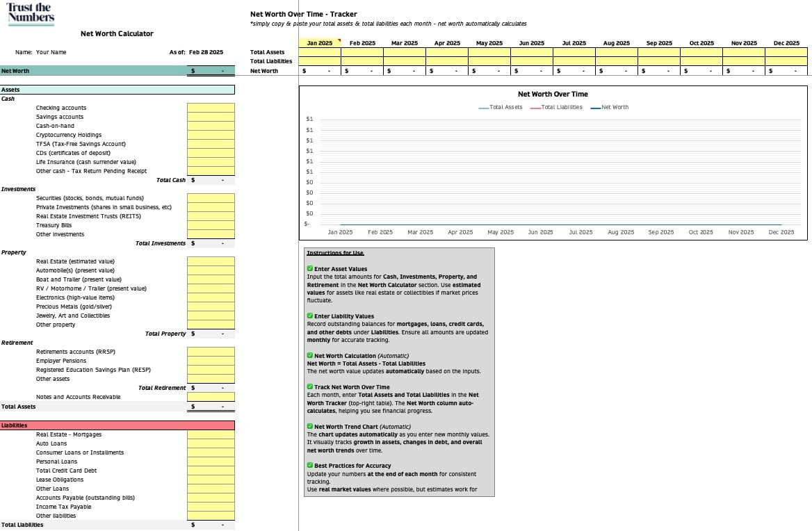This screenshot has width=812, height=531.
Task: Select the Notes and Accounts Receivable cell
Action: [211, 397]
